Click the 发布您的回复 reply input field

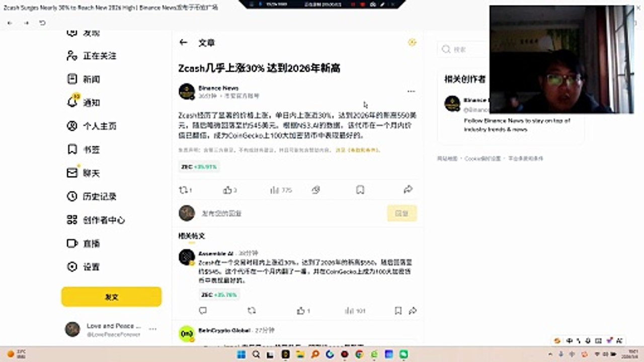(292, 213)
